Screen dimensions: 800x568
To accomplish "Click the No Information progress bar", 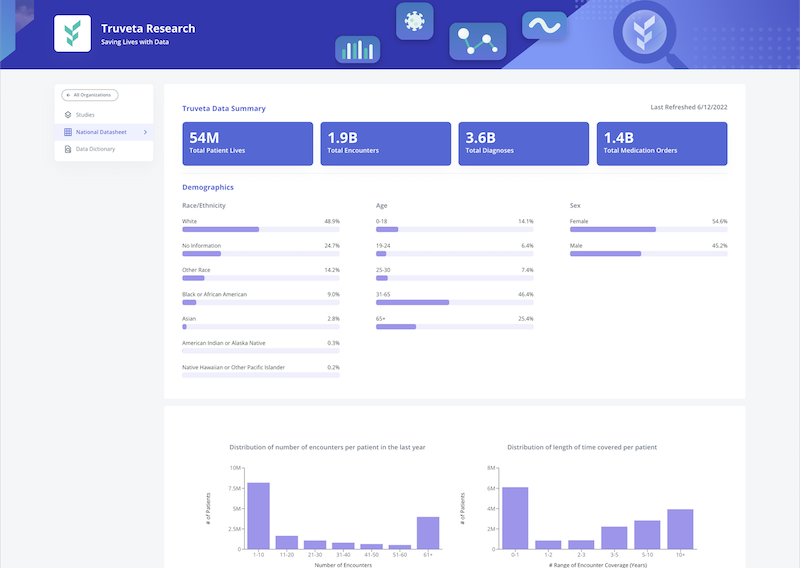I will pyautogui.click(x=261, y=254).
